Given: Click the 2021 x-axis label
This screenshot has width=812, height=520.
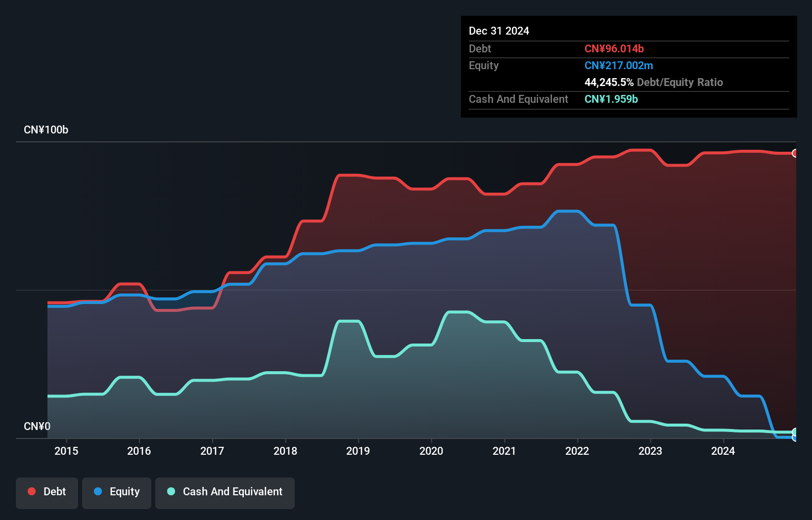Looking at the screenshot, I should click(504, 451).
